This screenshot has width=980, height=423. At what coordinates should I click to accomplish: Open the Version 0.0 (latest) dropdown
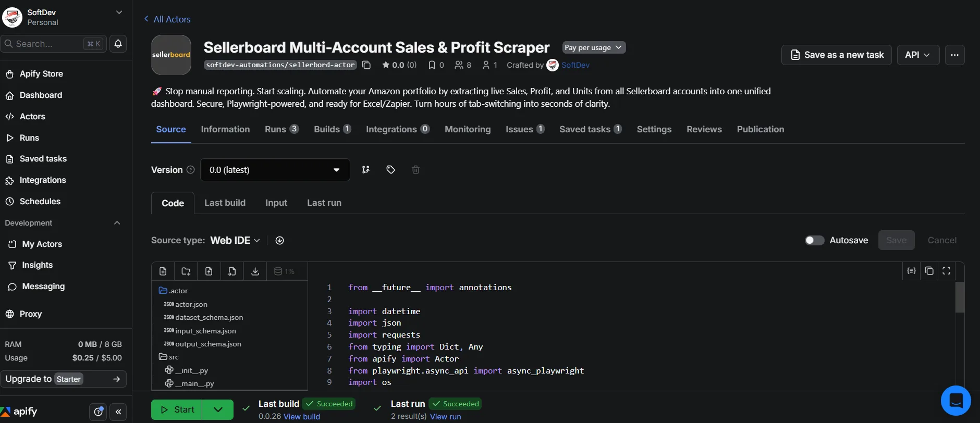click(x=275, y=170)
